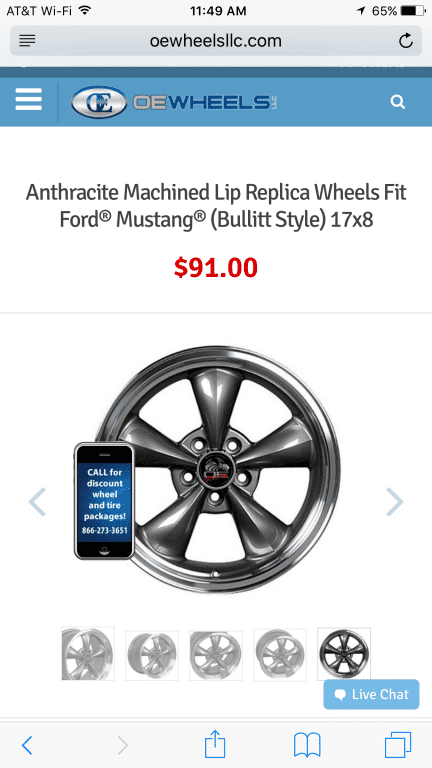Select the first wheel thumbnail
The width and height of the screenshot is (432, 768).
(88, 653)
